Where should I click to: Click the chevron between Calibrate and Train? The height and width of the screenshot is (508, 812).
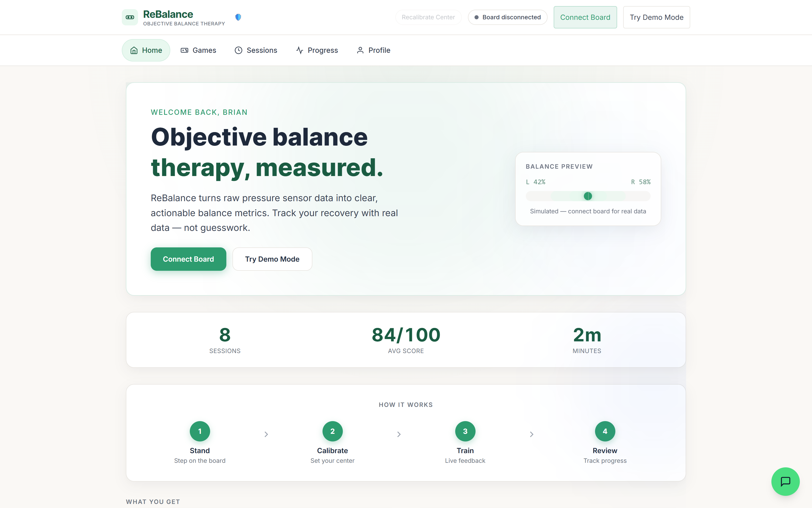coord(399,434)
